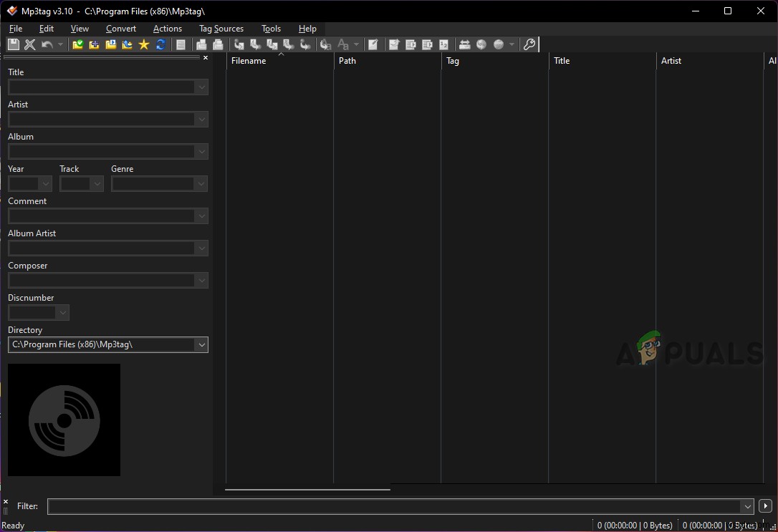Click the Auto-numbering wizard icon
The image size is (778, 532).
443,44
